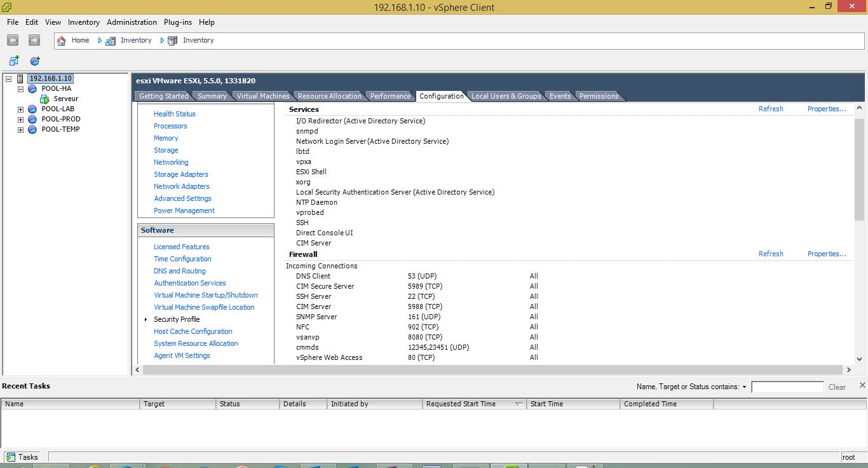Open Properties link for Firewall
Image resolution: width=868 pixels, height=468 pixels.
click(827, 254)
